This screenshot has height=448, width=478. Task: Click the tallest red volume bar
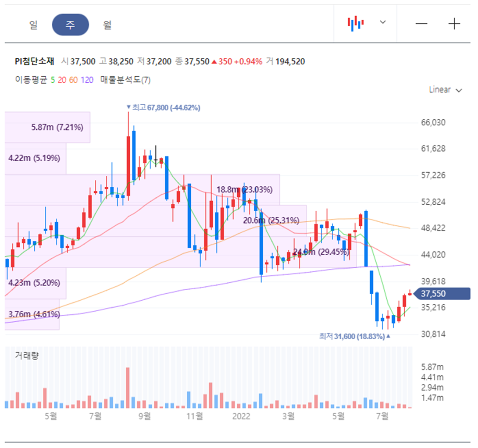point(128,388)
